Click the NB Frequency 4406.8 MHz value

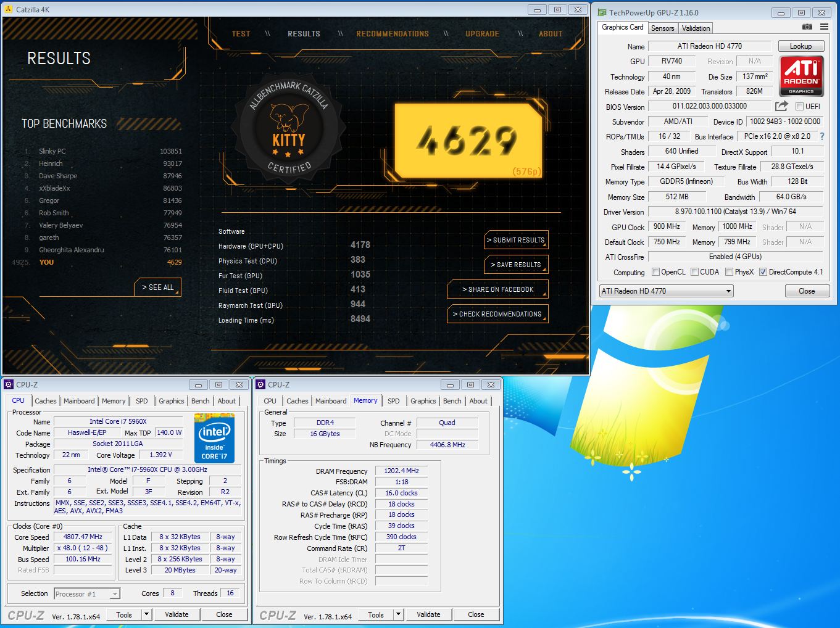(447, 445)
